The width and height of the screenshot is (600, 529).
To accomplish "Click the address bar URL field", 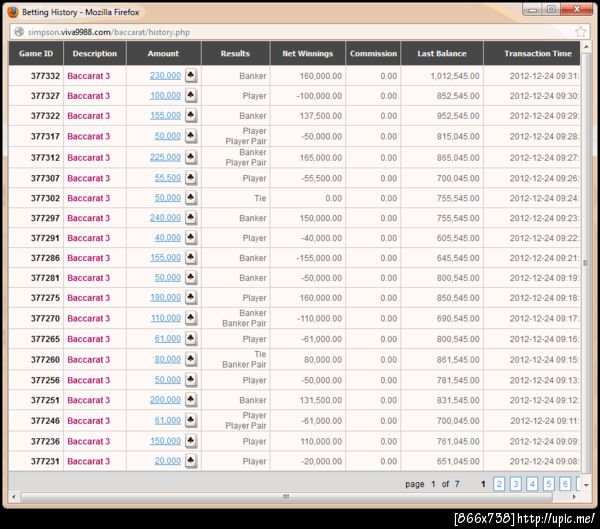I will (x=298, y=32).
